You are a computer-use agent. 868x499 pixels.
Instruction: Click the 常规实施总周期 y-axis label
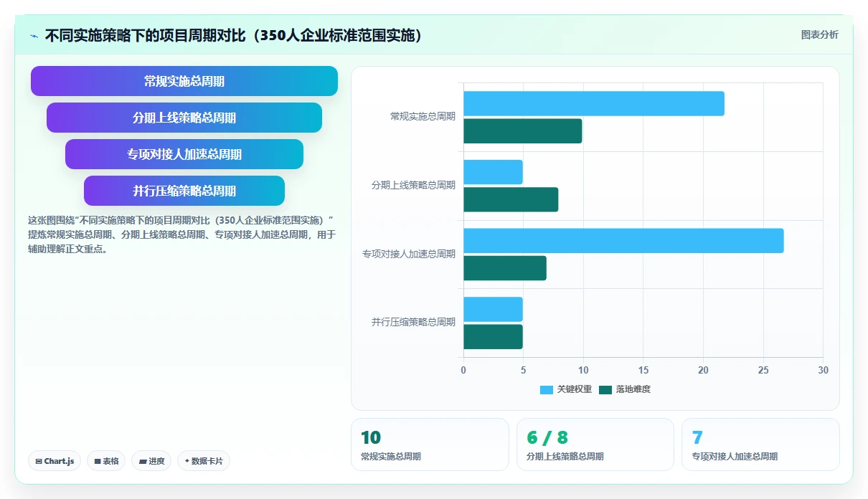[423, 116]
